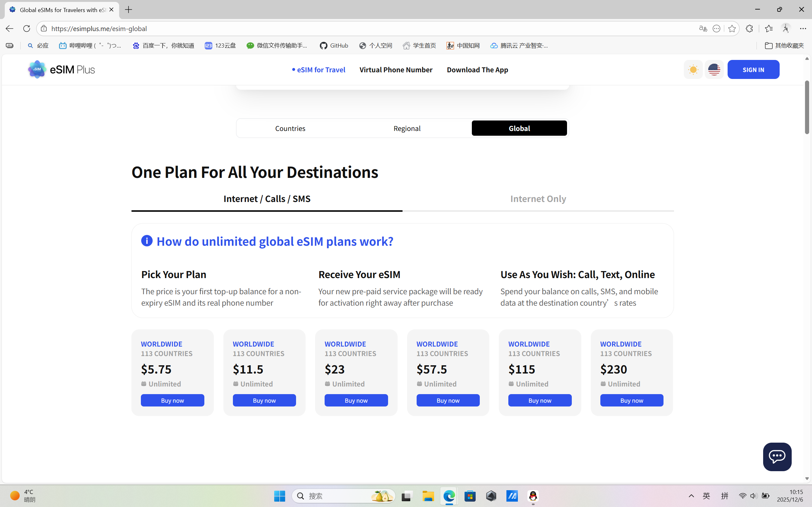The width and height of the screenshot is (812, 507).
Task: Open the US flag language selector
Action: 714,70
